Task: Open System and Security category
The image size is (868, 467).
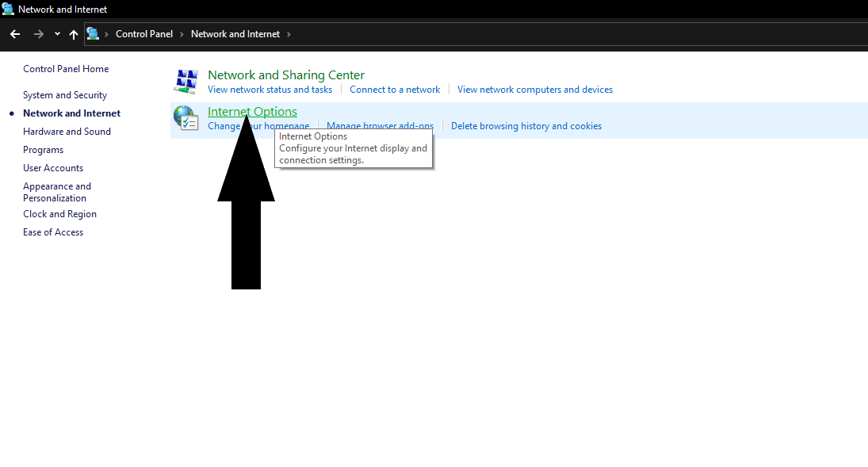Action: (x=65, y=94)
